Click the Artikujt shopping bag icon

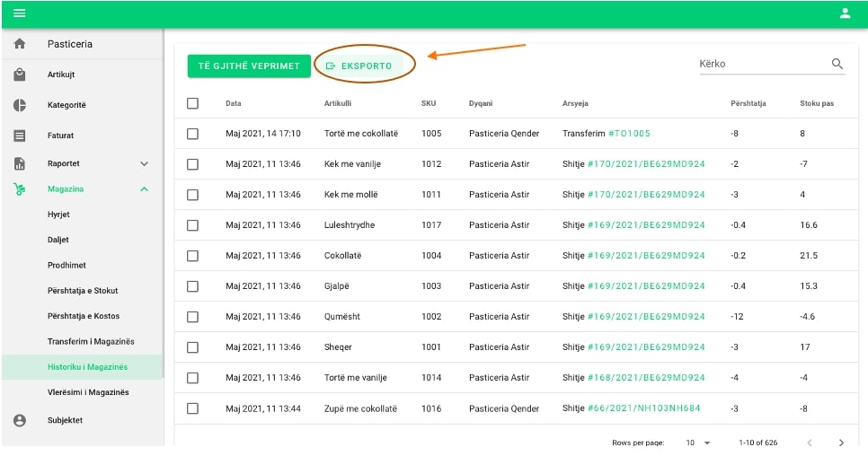pos(20,75)
